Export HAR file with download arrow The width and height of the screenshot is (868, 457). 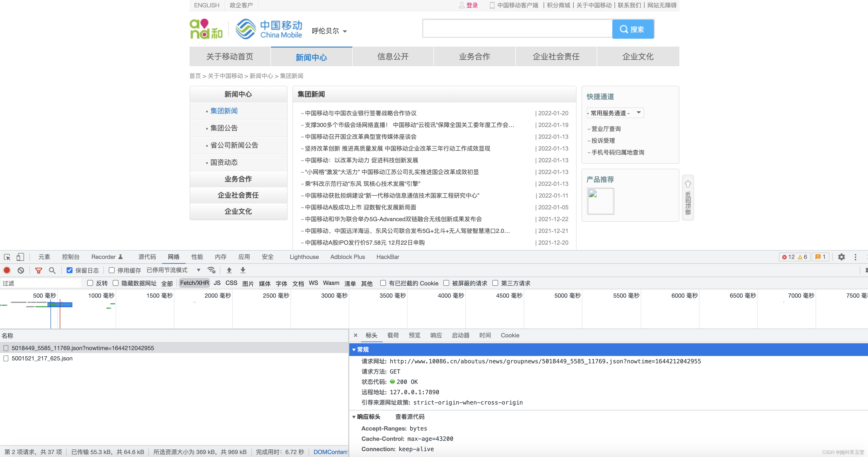[x=243, y=270]
